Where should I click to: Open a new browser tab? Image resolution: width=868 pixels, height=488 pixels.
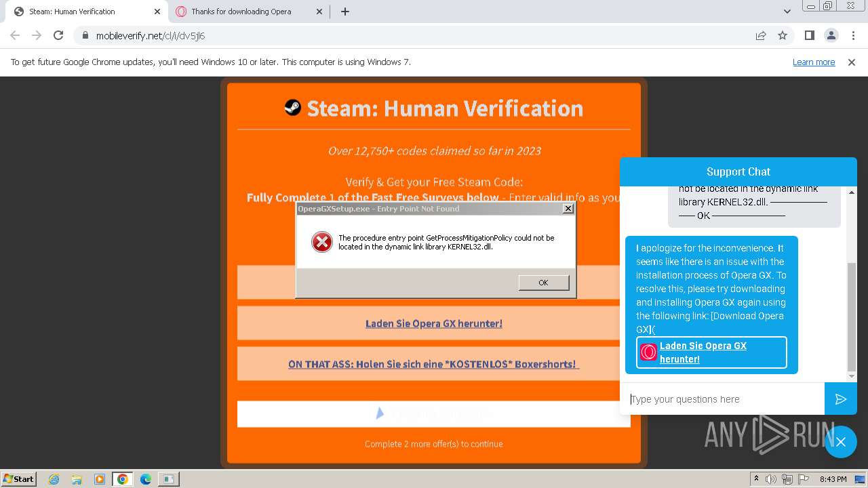(345, 12)
